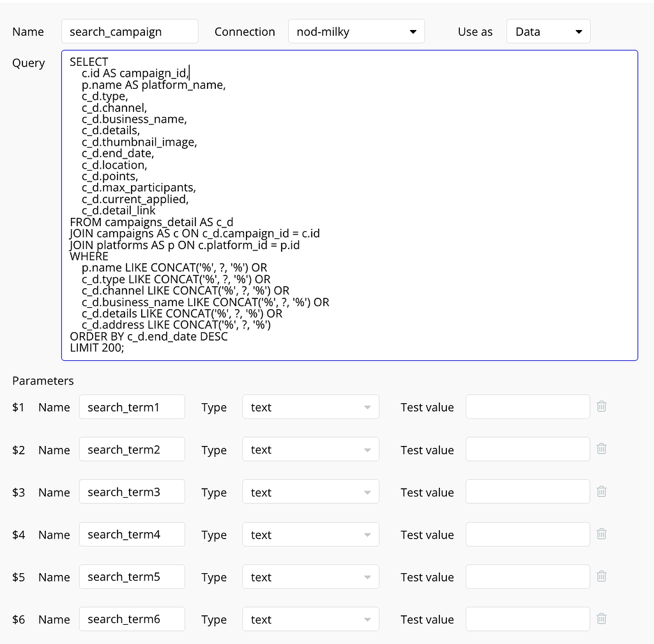Click the Test value field for $1
The image size is (654, 644).
[x=527, y=406]
